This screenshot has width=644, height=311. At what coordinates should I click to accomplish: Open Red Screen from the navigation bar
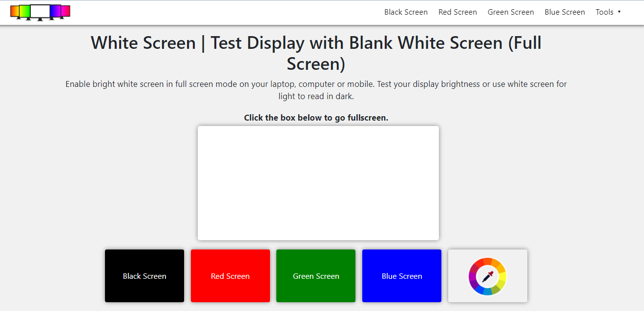coord(457,12)
